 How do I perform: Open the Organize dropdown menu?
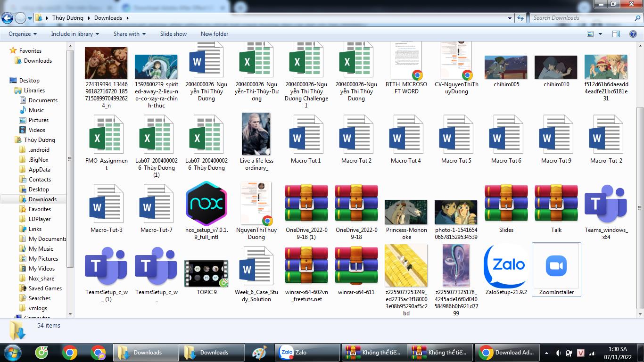click(22, 34)
